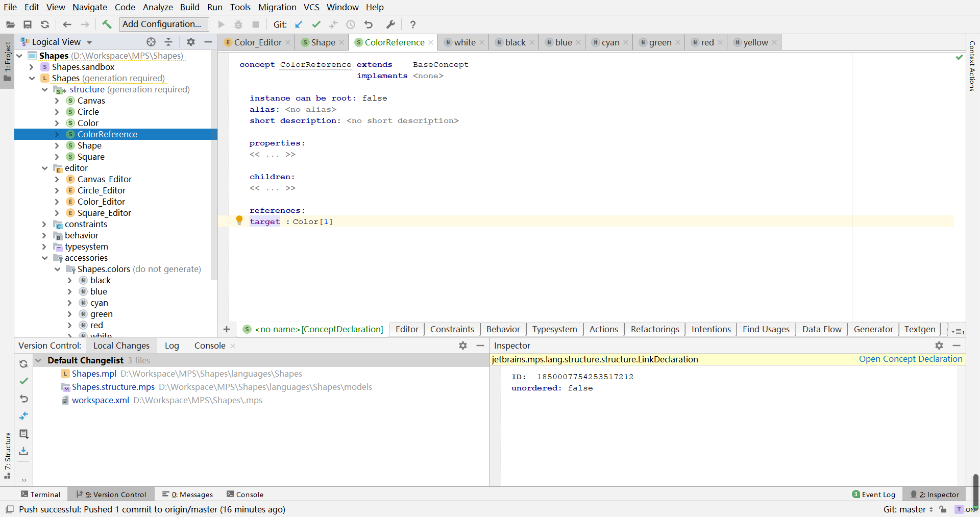The height and width of the screenshot is (517, 980).
Task: Refresh changes in the Version Control panel
Action: [x=23, y=364]
